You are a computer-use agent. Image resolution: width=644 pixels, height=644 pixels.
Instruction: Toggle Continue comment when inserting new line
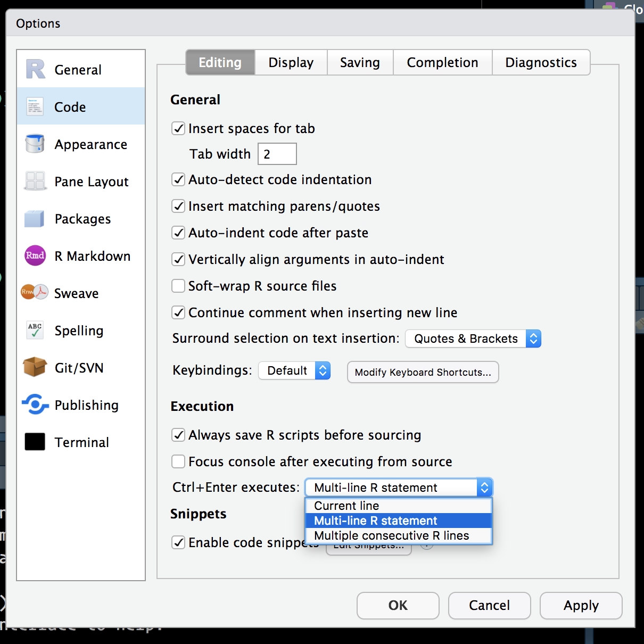point(178,312)
